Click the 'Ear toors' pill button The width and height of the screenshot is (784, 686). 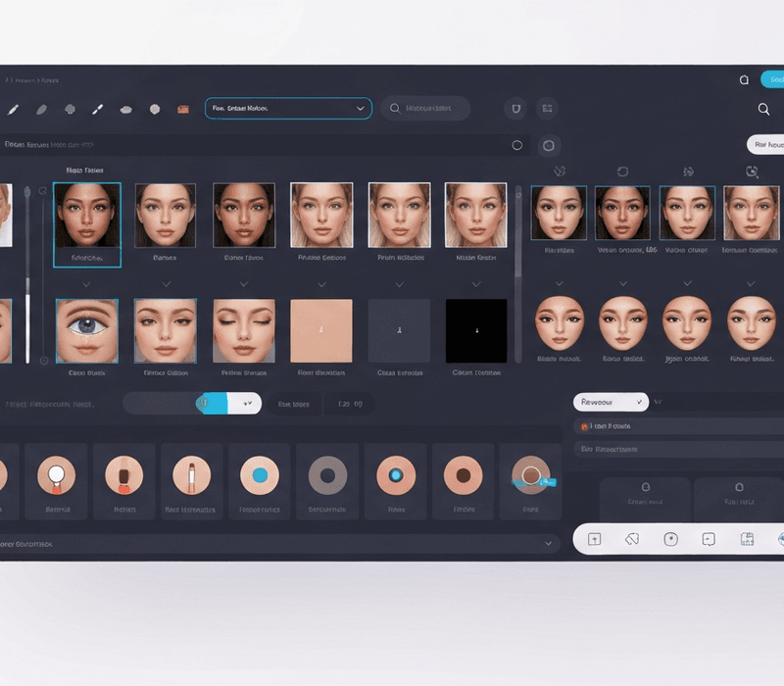pyautogui.click(x=294, y=404)
